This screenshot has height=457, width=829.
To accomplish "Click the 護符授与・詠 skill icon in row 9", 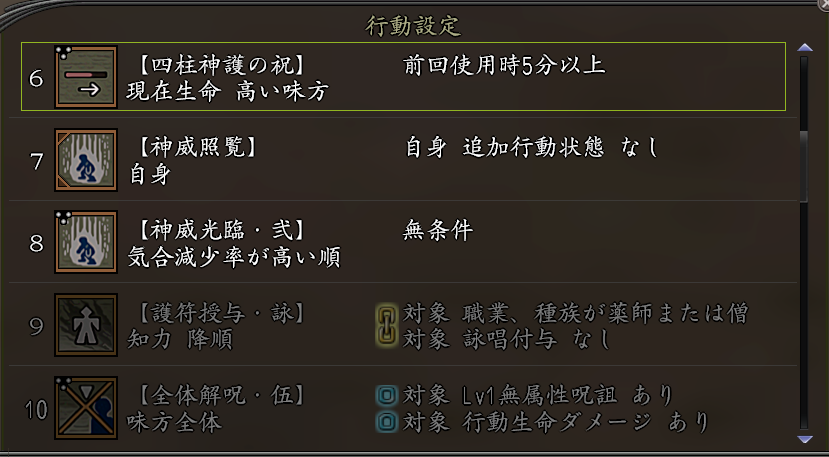I will (x=85, y=325).
